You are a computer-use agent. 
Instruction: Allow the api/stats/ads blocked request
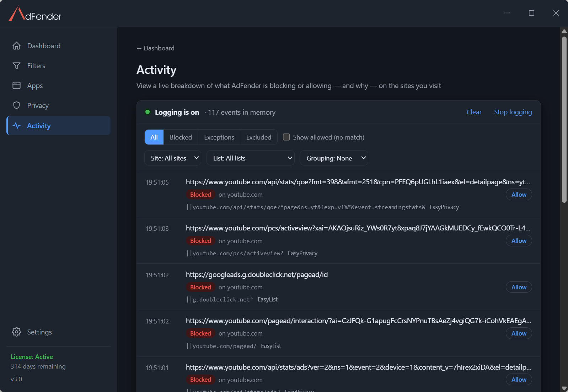[x=519, y=380]
